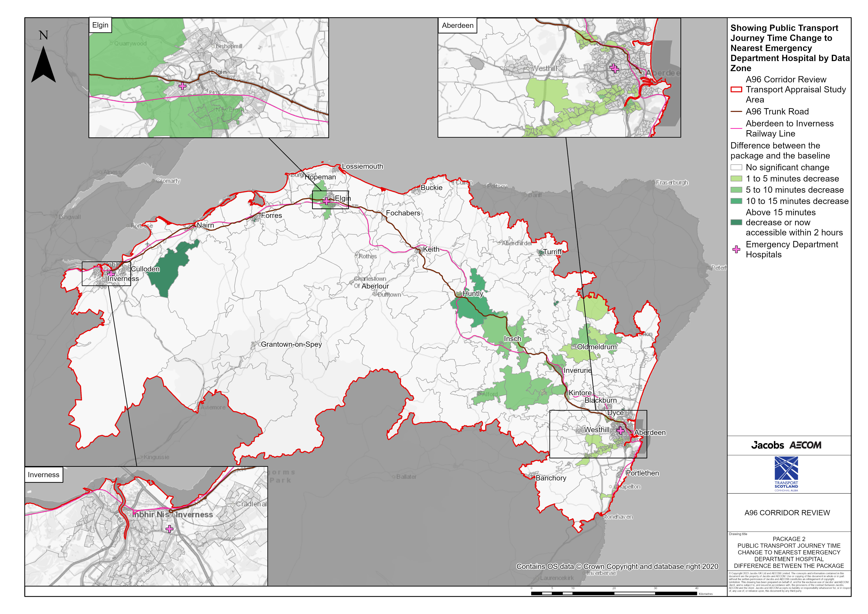
Task: Click the Grantown-on-Spey town label
Action: click(291, 344)
